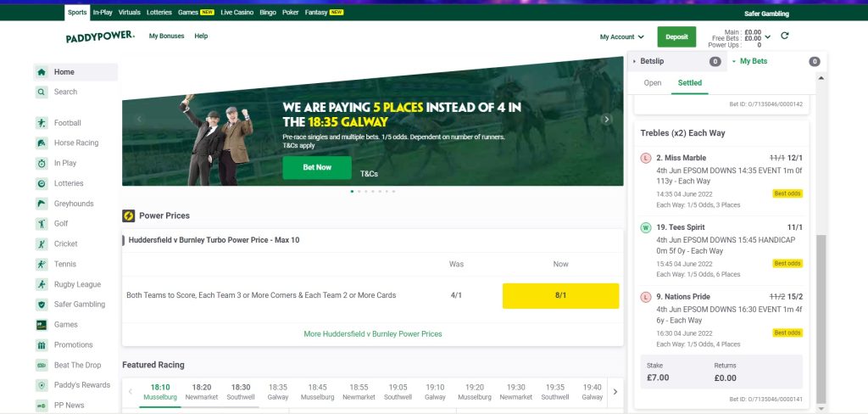This screenshot has width=868, height=414.
Task: Expand the balance details chevron
Action: [x=768, y=37]
